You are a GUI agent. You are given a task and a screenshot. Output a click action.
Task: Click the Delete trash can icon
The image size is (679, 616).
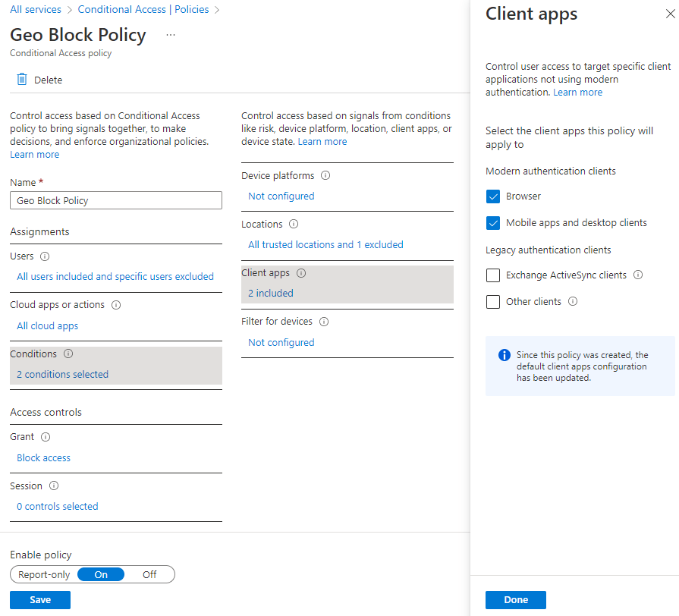(x=22, y=80)
